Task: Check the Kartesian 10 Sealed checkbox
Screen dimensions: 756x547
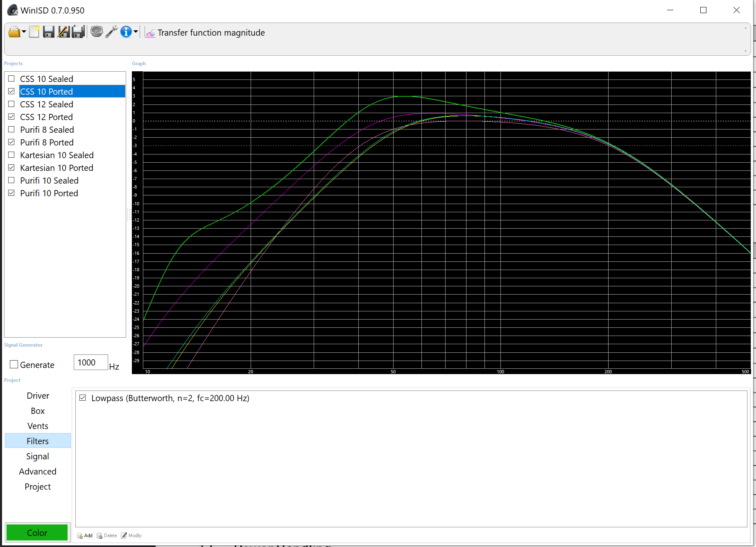Action: pos(11,155)
